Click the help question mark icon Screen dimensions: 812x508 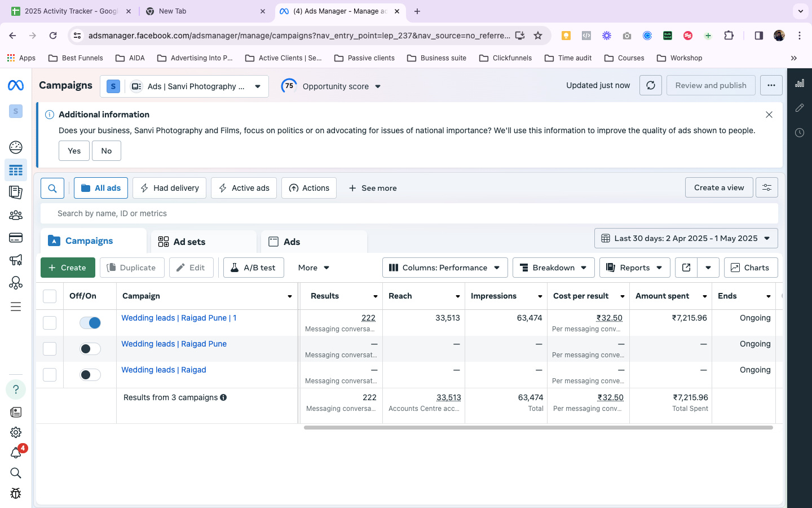16,389
